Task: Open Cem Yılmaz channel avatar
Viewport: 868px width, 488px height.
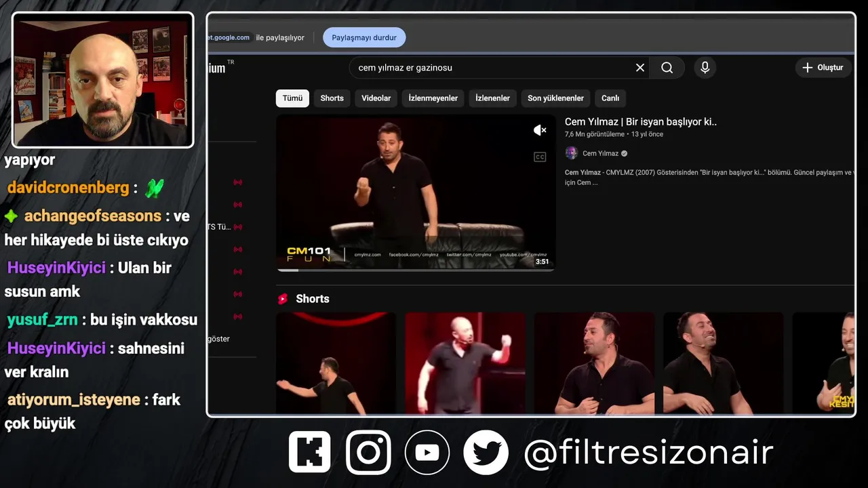Action: (572, 153)
